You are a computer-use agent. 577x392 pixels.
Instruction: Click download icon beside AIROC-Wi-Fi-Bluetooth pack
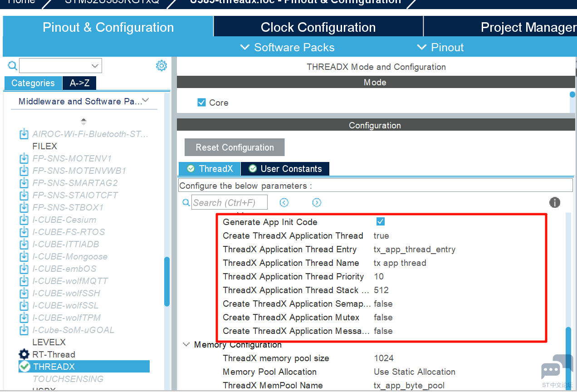pos(24,134)
